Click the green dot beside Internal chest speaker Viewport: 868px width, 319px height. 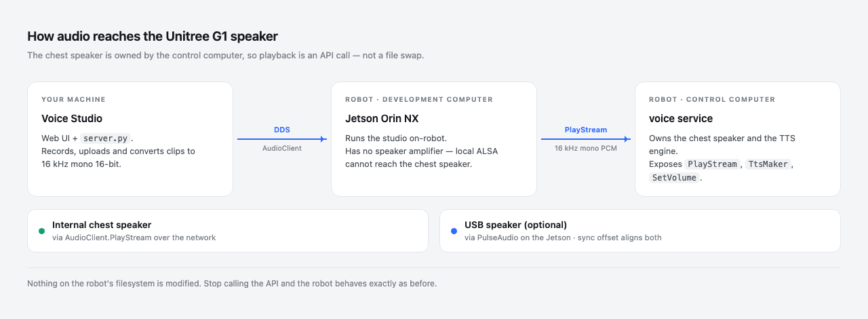click(41, 231)
